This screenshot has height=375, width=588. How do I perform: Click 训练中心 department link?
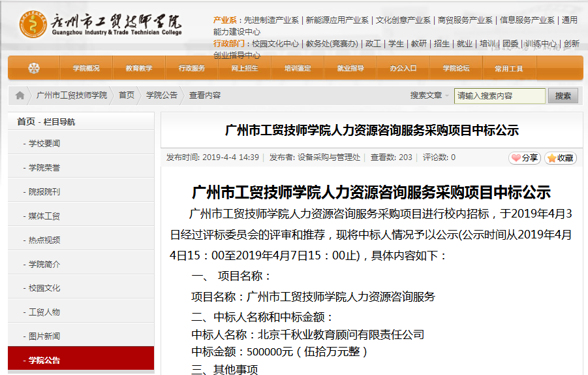[541, 44]
